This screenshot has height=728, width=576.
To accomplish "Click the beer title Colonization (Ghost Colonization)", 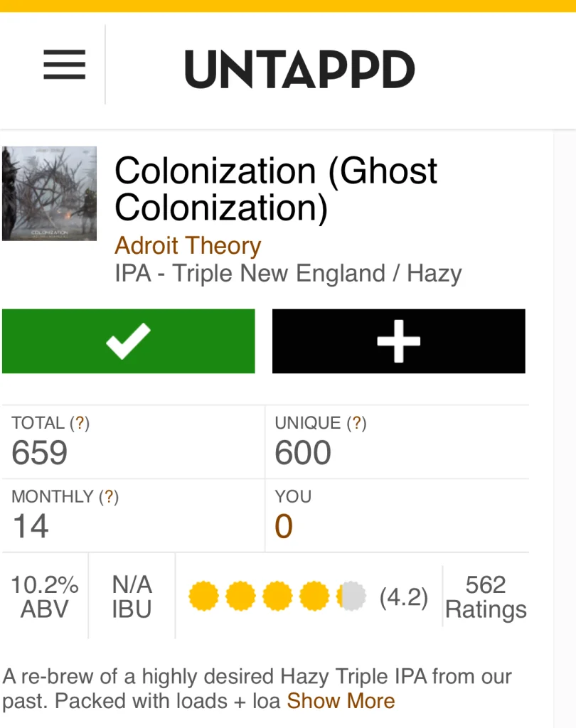I will pyautogui.click(x=276, y=189).
